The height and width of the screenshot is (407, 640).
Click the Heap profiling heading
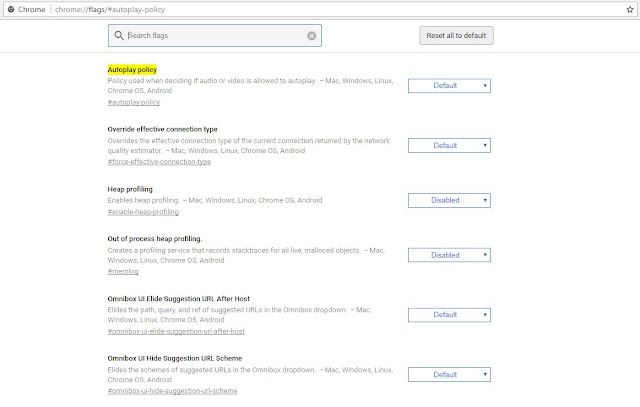point(130,189)
